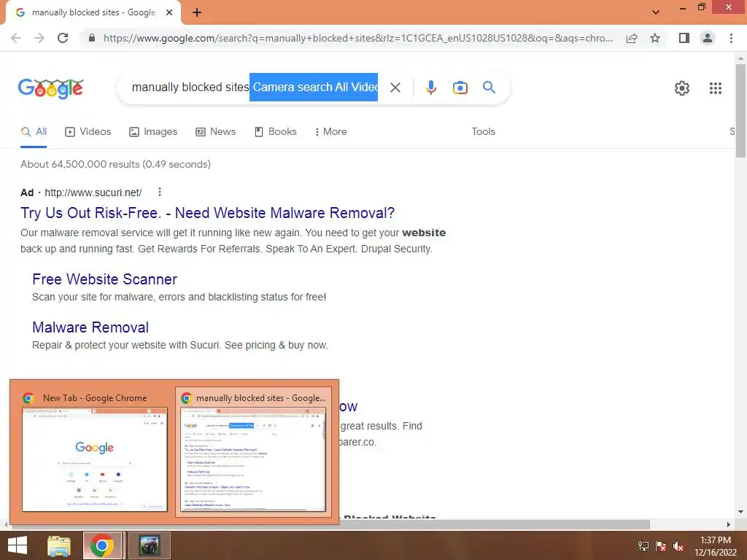This screenshot has width=747, height=560.
Task: Switch to the Images tab
Action: tap(153, 132)
